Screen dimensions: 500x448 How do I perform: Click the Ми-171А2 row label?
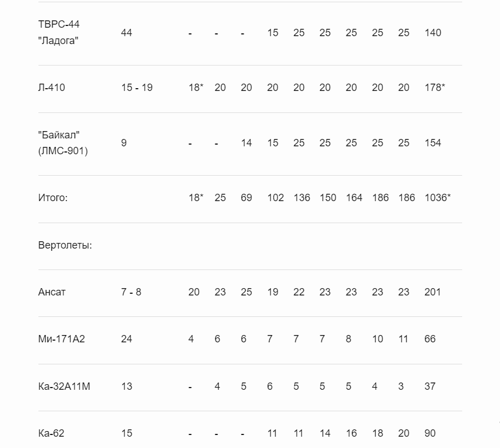(62, 339)
